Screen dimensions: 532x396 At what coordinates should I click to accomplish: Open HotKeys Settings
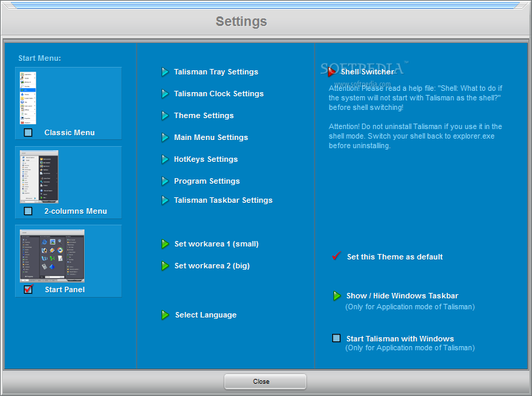point(206,159)
